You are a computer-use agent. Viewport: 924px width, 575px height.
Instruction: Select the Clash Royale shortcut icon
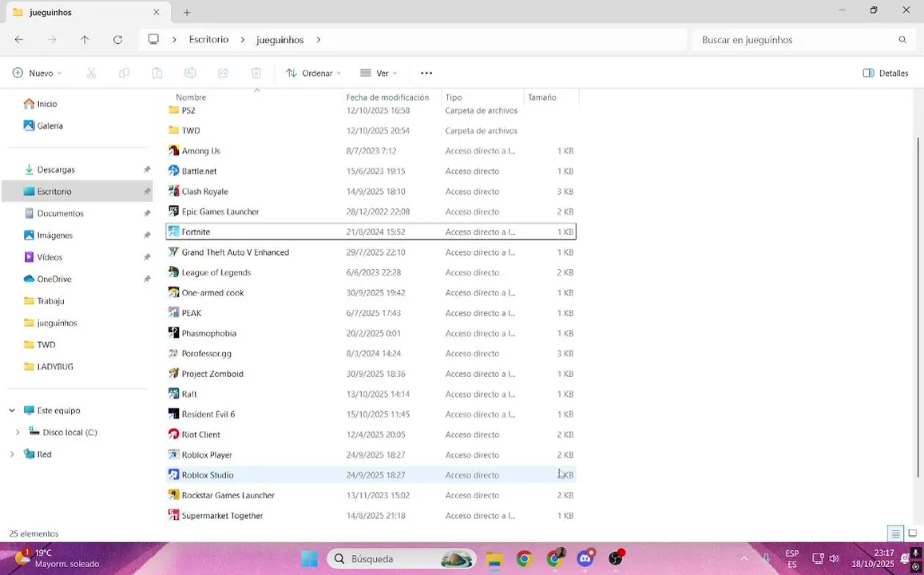(173, 192)
